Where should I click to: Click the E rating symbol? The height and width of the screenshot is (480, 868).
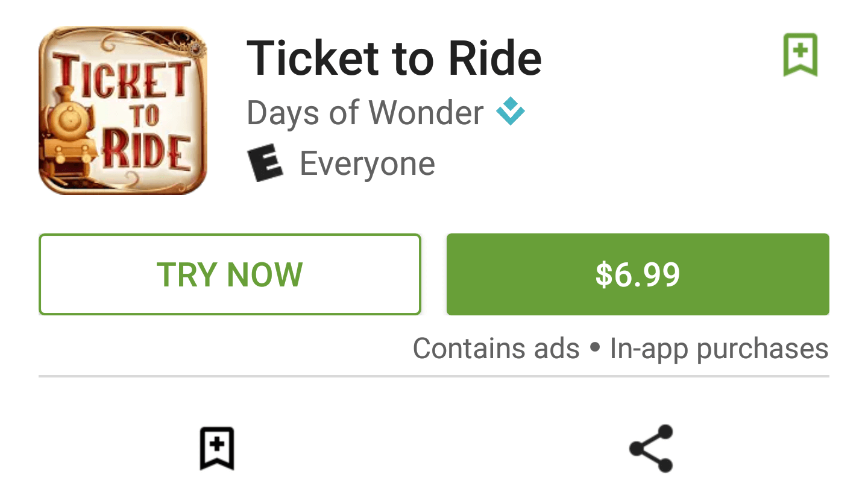pyautogui.click(x=266, y=162)
